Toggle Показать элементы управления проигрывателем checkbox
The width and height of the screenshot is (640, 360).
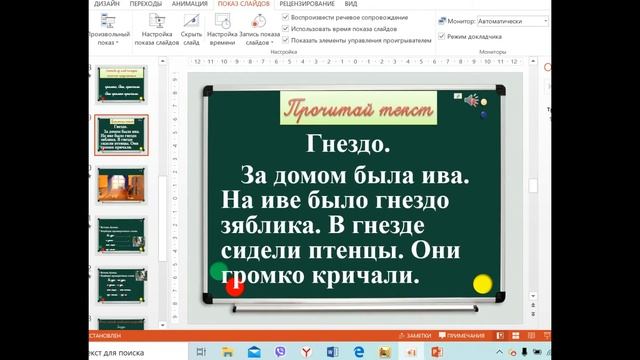[286, 40]
